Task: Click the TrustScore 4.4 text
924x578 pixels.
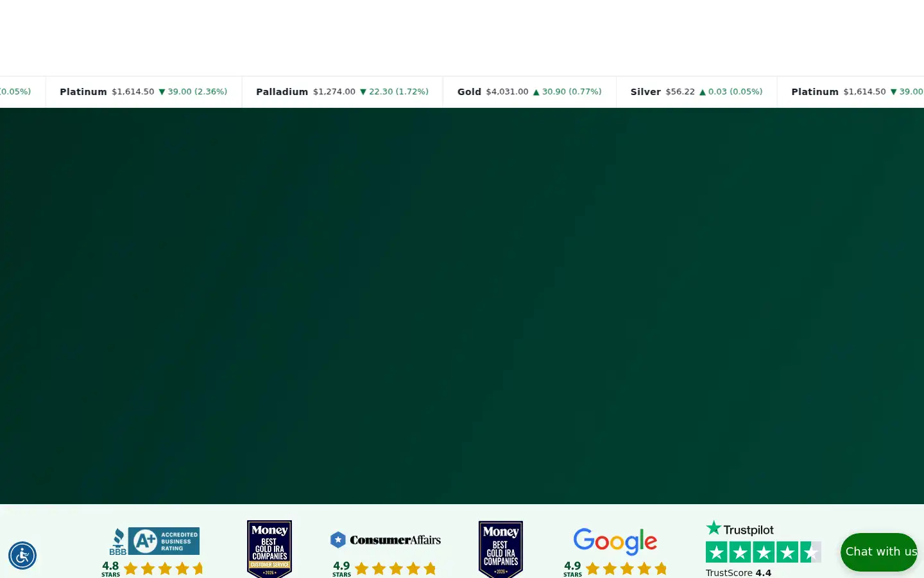Action: [x=739, y=573]
